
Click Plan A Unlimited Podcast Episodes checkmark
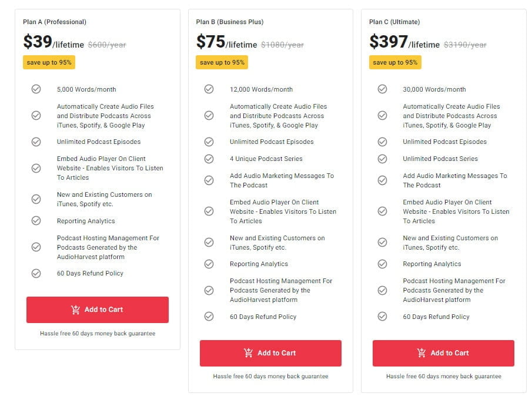(36, 142)
